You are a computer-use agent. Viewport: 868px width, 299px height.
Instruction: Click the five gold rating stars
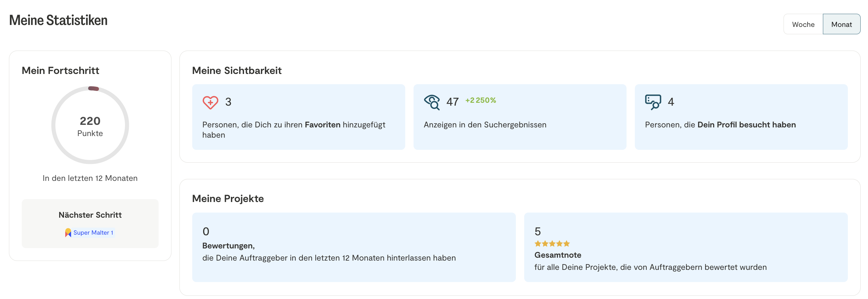click(552, 244)
